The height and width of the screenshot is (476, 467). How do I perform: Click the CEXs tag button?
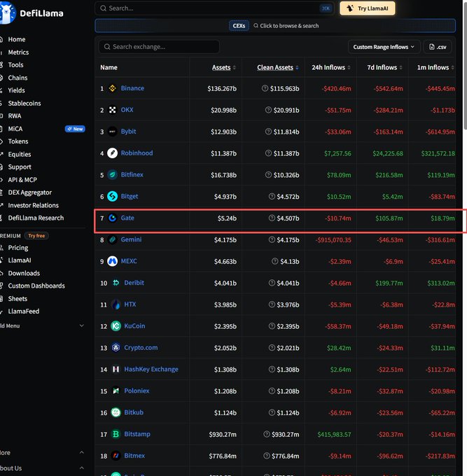pos(239,26)
